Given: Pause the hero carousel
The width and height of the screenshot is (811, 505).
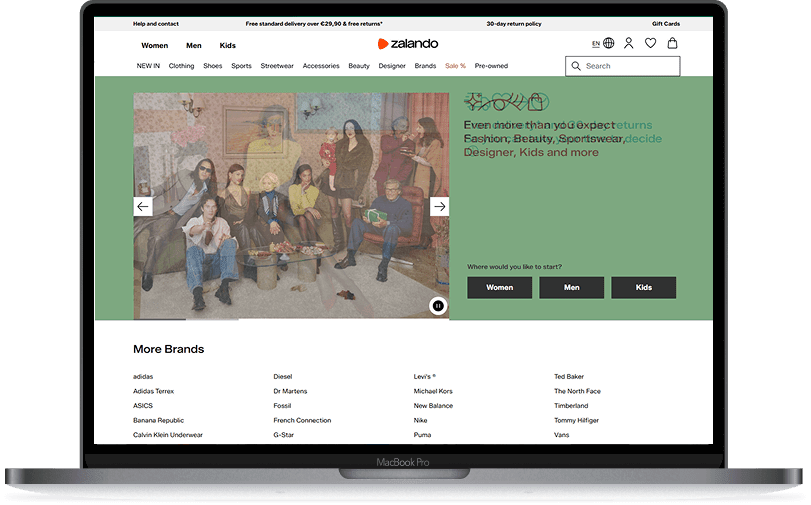Looking at the screenshot, I should (438, 306).
